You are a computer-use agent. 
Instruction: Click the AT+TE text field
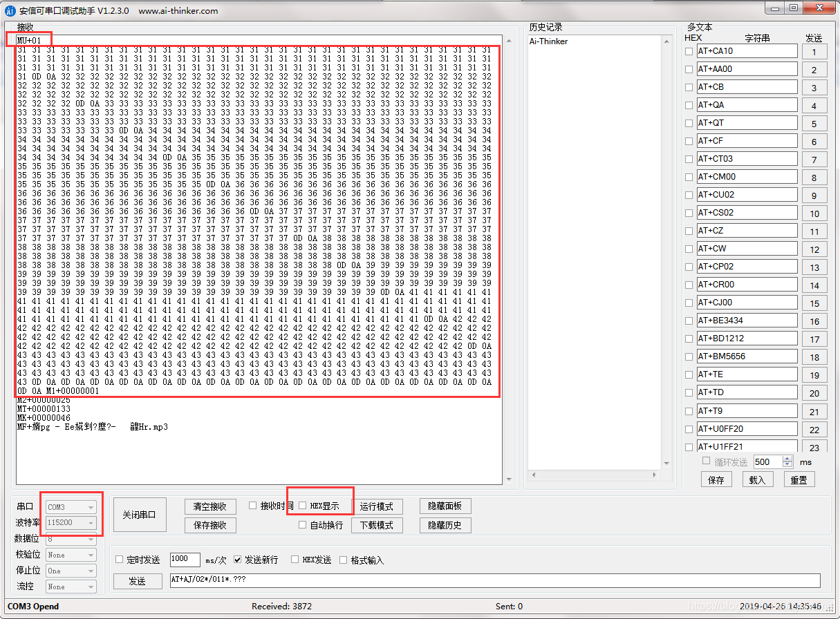tap(747, 374)
